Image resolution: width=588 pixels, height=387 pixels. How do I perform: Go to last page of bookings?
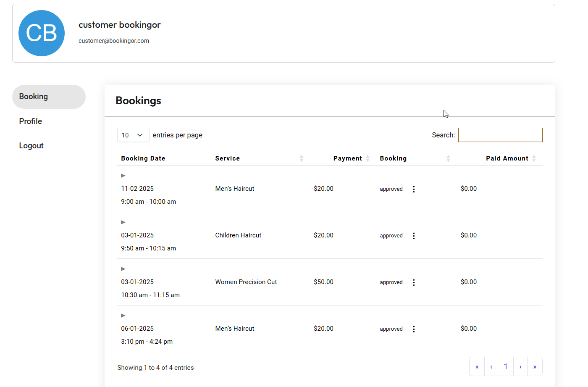[x=535, y=366]
